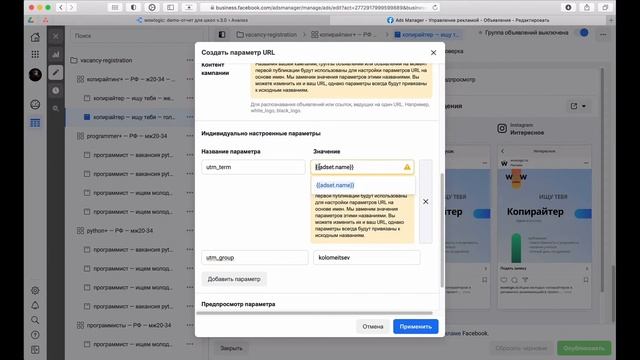Open the more options ellipsis in header
Viewport: 640px width, 360px height.
coord(603,35)
